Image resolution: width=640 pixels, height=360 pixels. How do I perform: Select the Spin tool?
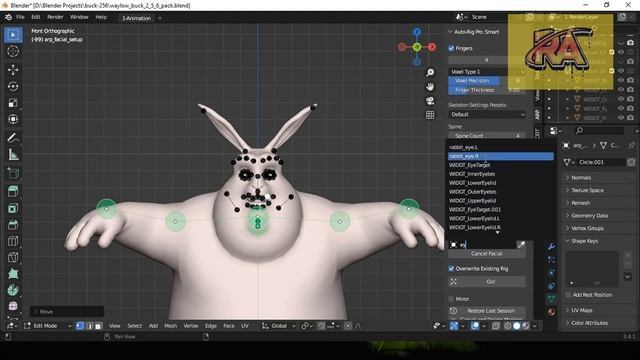13,290
